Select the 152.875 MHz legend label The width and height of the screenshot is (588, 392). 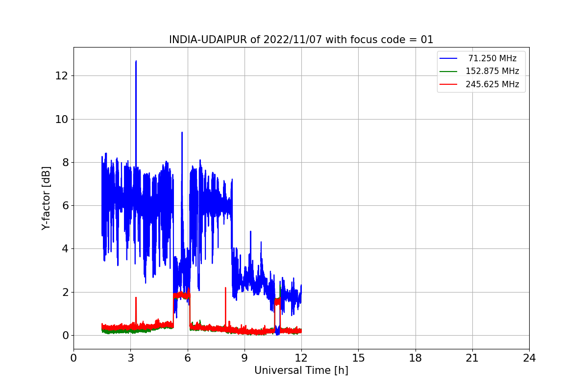[492, 71]
